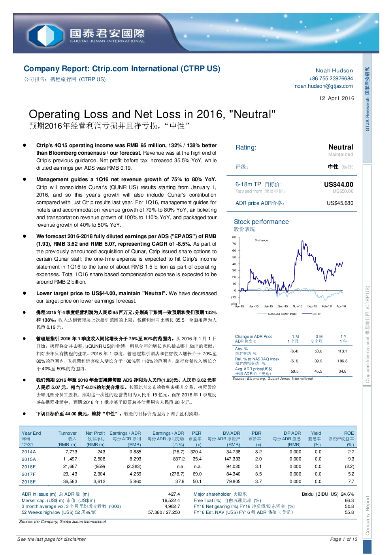Click the Page 1 of 13 footer

[x=343, y=539]
